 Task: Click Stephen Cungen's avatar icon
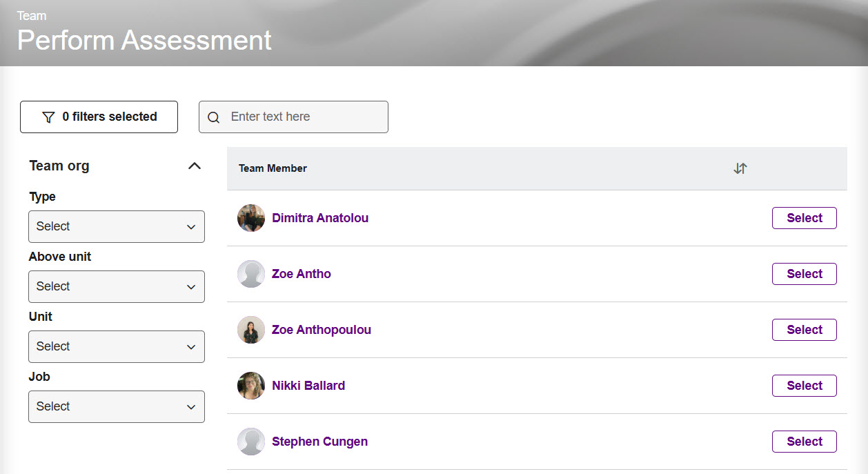pos(250,441)
